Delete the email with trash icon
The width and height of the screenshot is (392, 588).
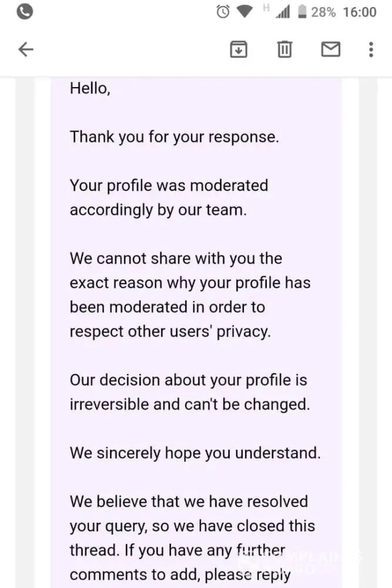tap(284, 50)
